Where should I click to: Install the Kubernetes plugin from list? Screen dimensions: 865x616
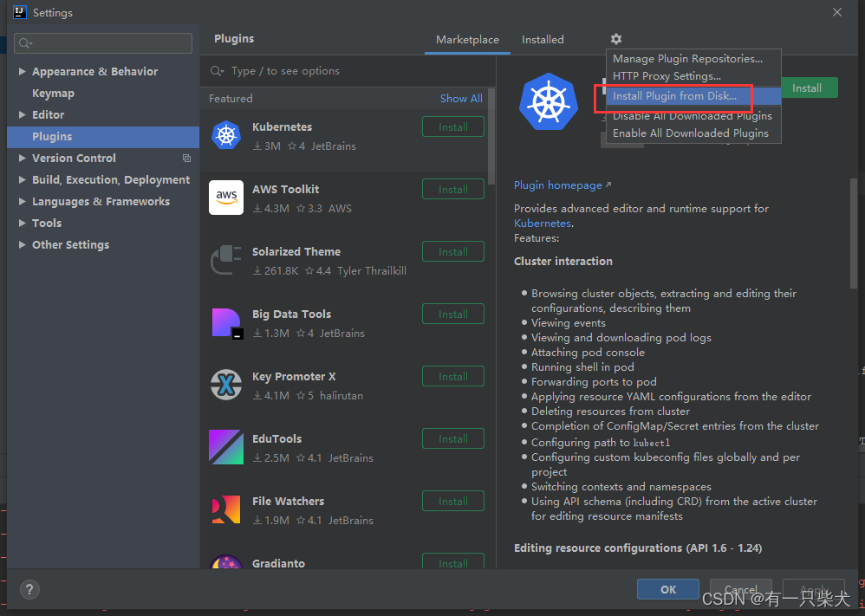[x=453, y=126]
